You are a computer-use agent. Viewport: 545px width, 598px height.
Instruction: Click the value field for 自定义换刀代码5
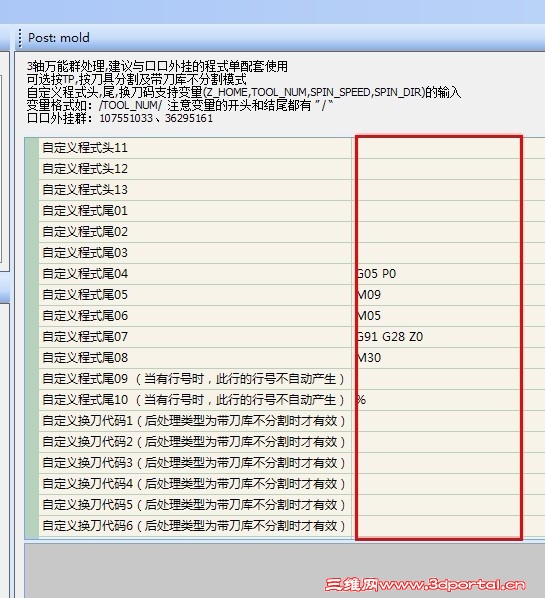449,505
